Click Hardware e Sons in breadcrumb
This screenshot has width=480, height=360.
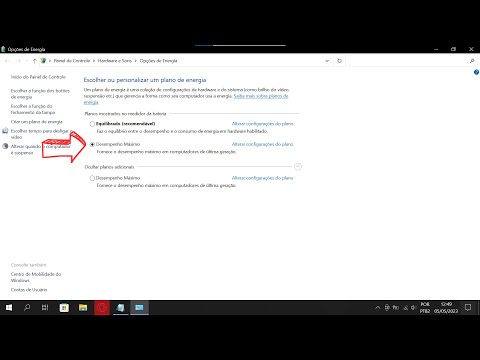pos(115,61)
